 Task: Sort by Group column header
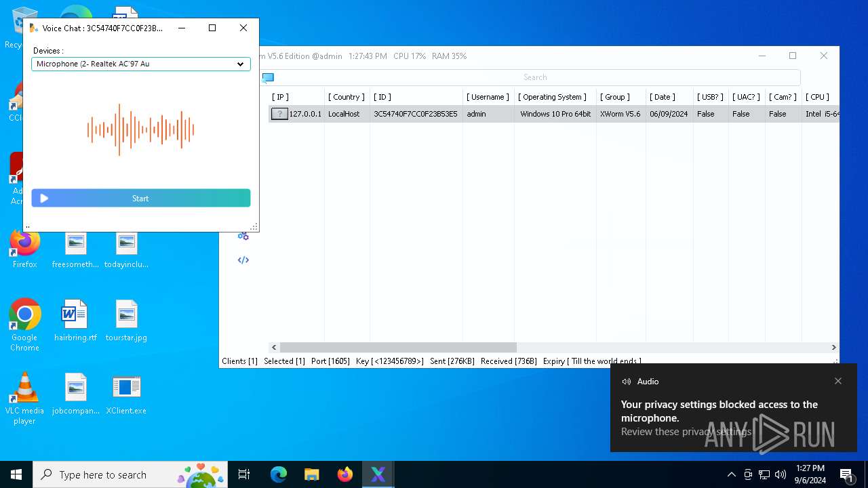(615, 97)
